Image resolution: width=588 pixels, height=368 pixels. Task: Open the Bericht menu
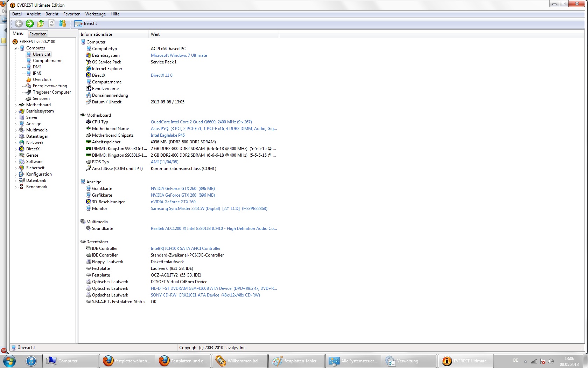point(52,14)
